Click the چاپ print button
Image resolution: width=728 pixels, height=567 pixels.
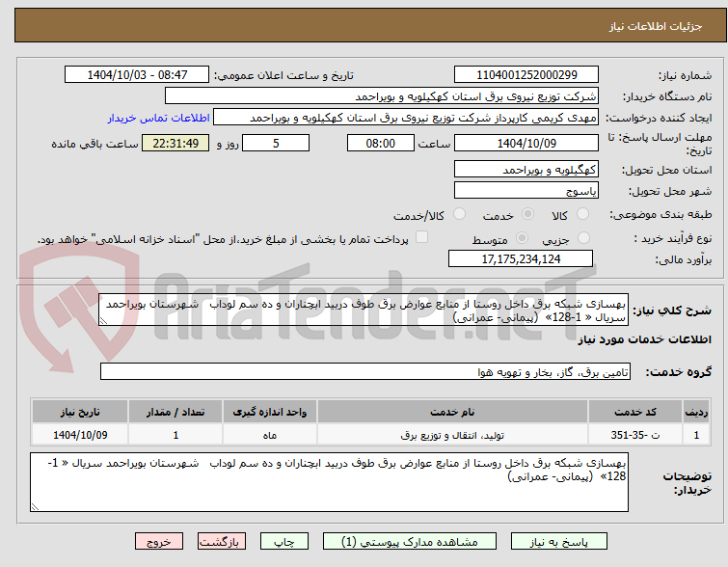point(284,542)
